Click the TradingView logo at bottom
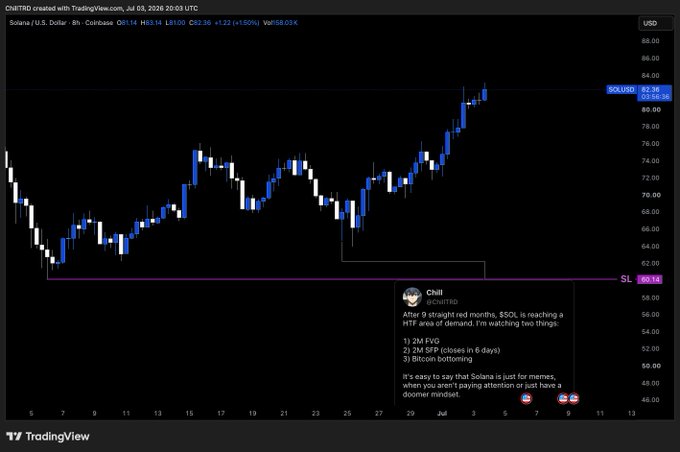680x452 pixels. (x=48, y=436)
